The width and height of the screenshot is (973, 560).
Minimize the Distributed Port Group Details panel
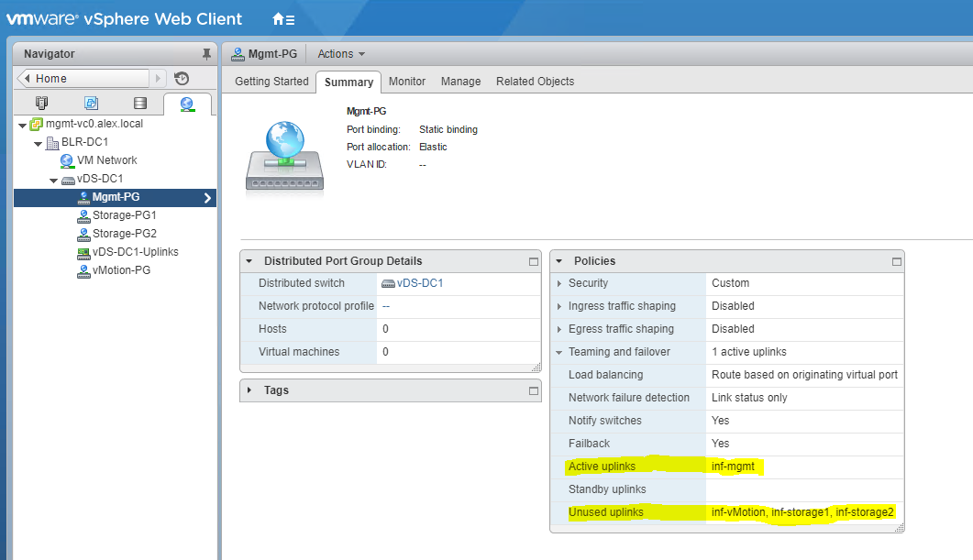click(x=533, y=261)
